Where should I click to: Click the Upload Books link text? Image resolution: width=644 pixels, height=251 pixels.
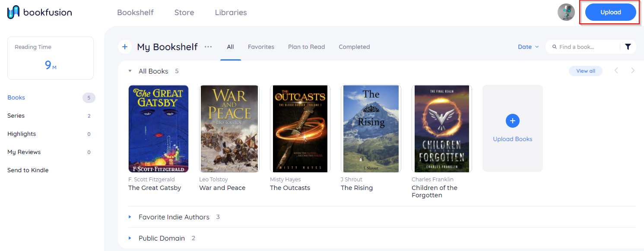pos(513,139)
